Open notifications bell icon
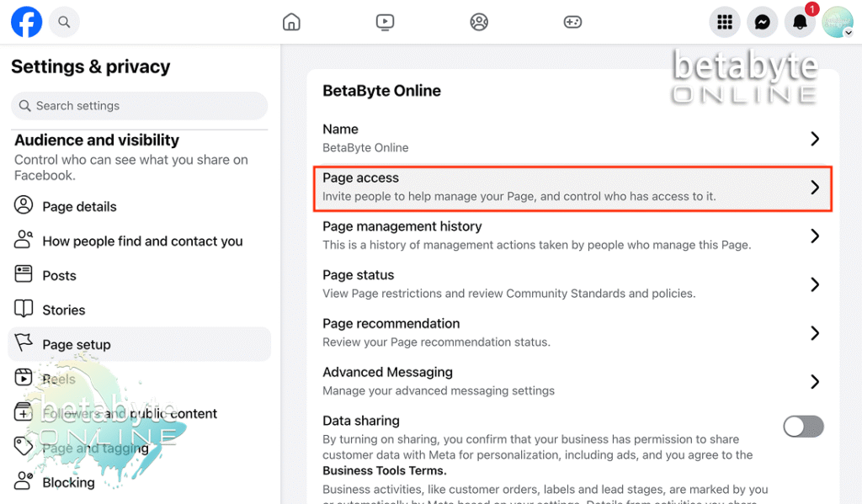862x504 pixels. (800, 23)
